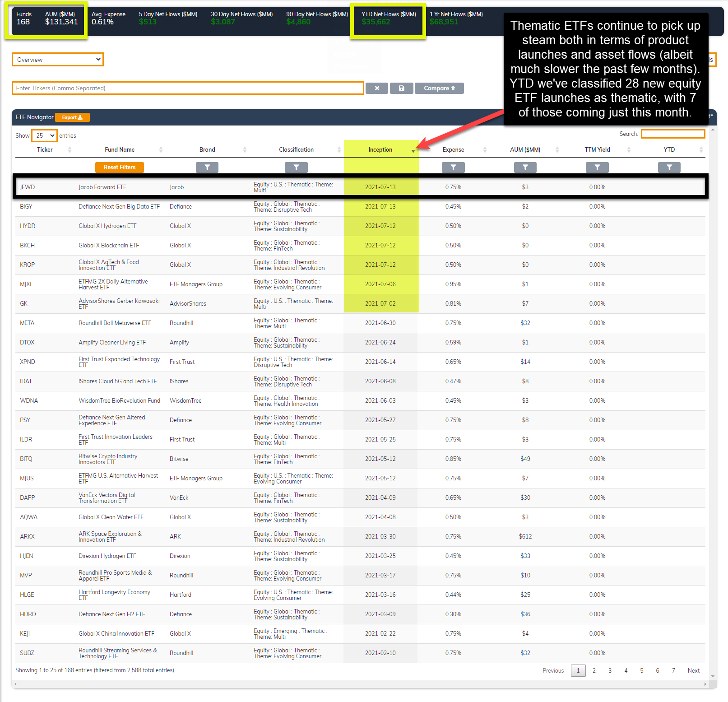
Task: Go to Next page
Action: click(x=693, y=671)
